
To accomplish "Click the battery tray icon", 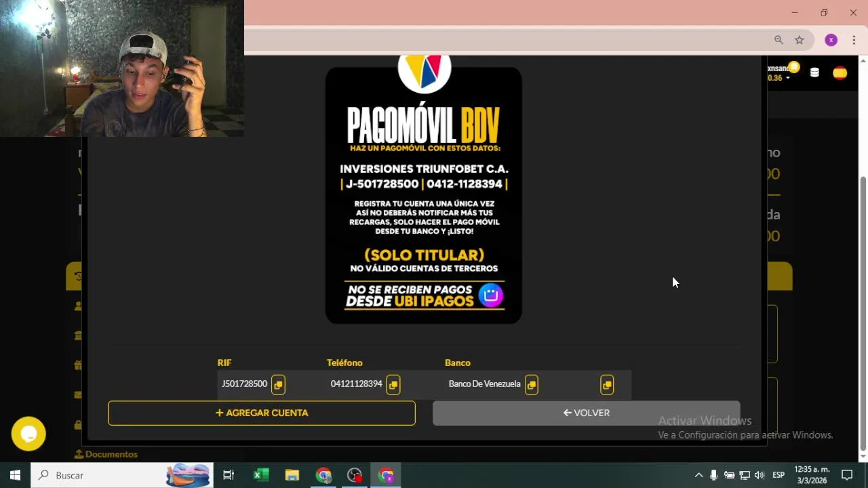I will click(729, 475).
